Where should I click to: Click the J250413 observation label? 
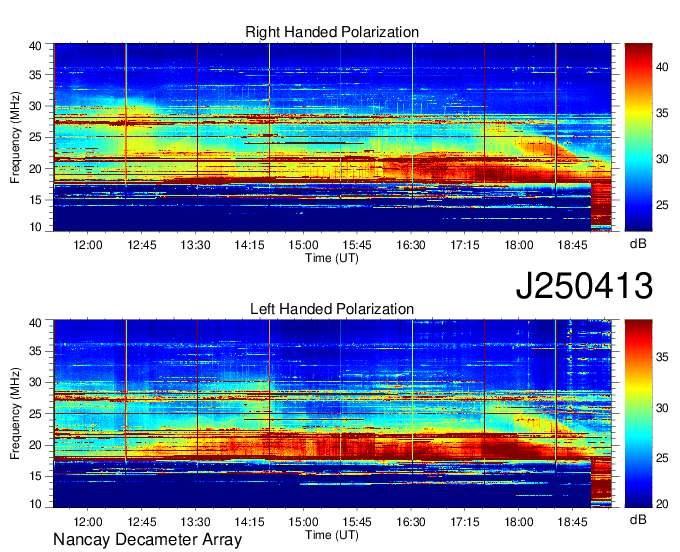pyautogui.click(x=584, y=286)
